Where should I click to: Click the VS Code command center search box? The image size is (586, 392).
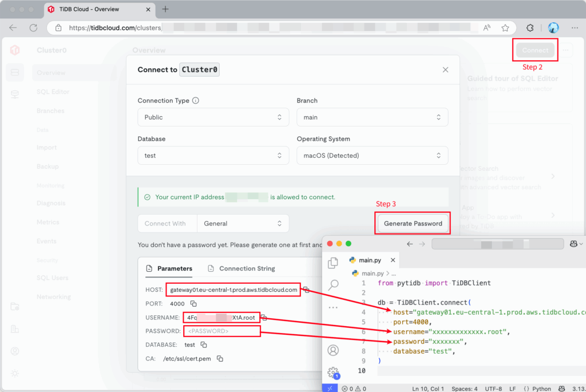click(497, 244)
